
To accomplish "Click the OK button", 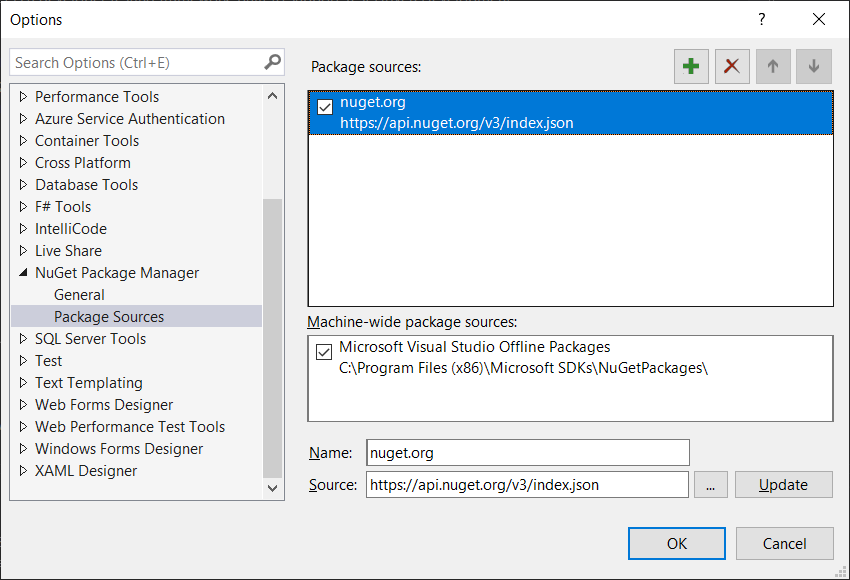I will coord(677,543).
